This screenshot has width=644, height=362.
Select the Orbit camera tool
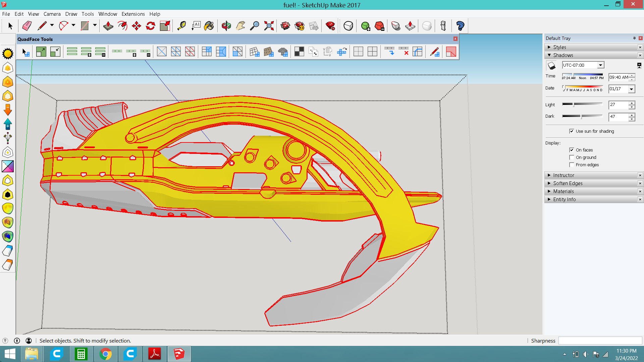click(x=226, y=26)
